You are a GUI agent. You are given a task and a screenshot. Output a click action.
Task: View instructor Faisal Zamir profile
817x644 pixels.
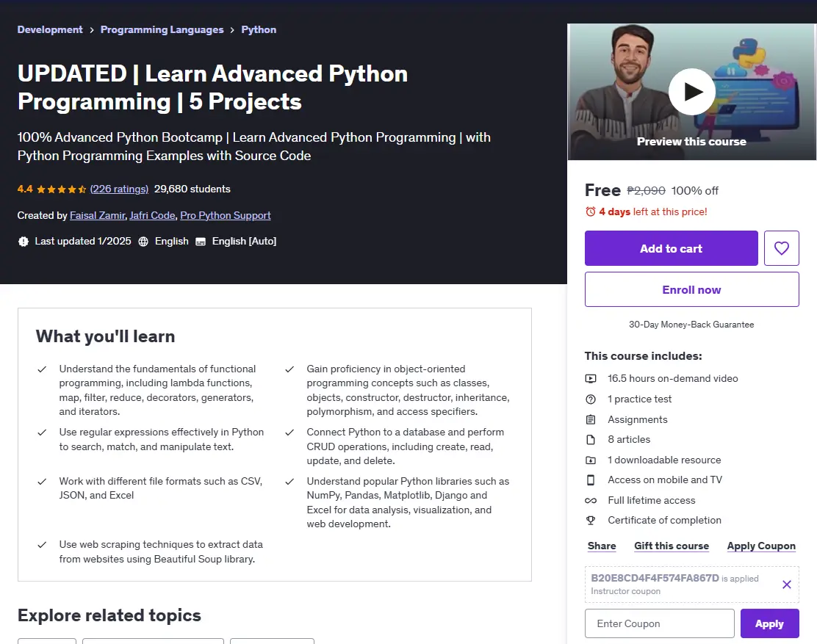tap(98, 216)
